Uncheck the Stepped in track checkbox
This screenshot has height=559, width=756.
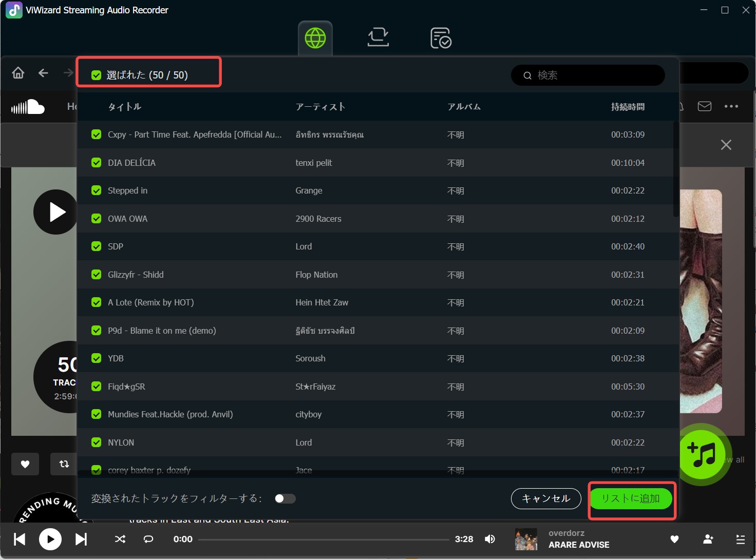click(x=96, y=190)
